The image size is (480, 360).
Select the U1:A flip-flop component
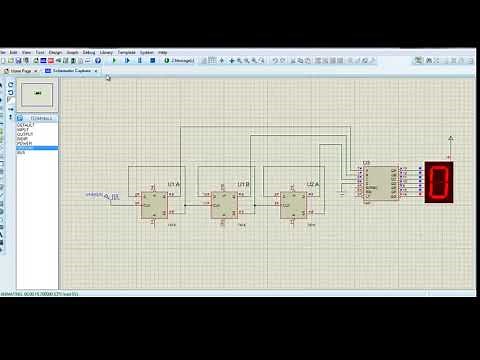[x=154, y=205]
